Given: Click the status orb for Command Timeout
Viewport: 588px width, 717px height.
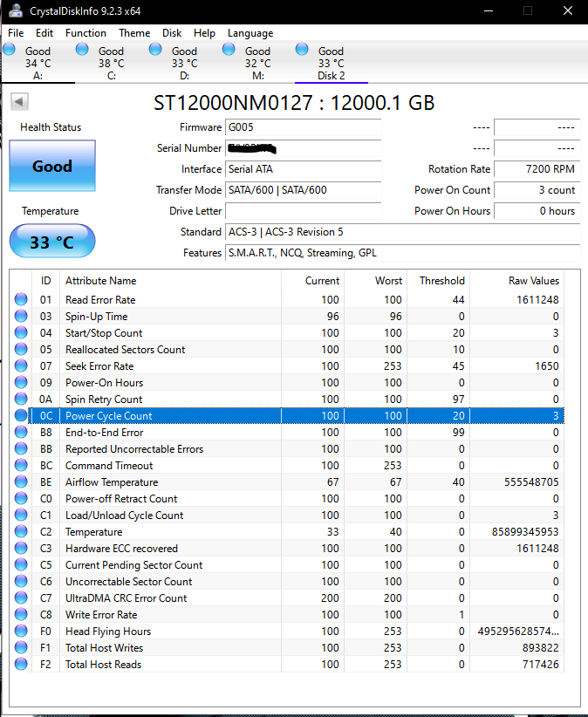Looking at the screenshot, I should [21, 465].
